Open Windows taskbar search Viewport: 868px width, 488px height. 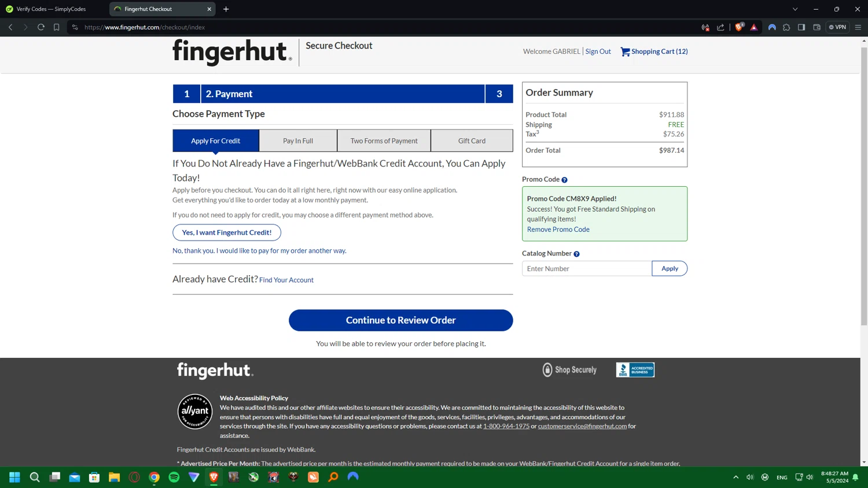35,477
